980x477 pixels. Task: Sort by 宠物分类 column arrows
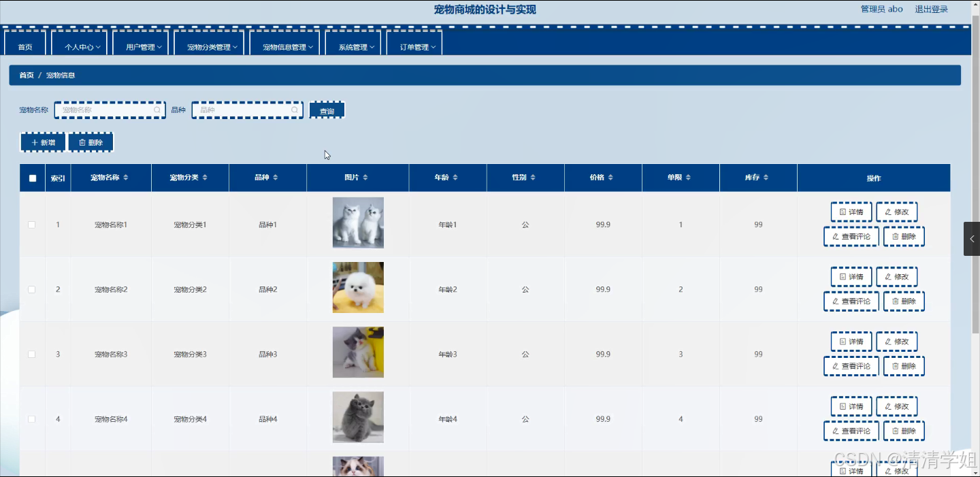205,178
